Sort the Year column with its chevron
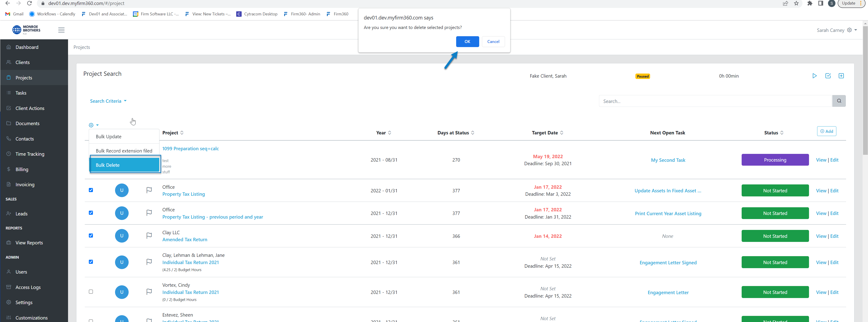This screenshot has width=868, height=322. (x=390, y=133)
